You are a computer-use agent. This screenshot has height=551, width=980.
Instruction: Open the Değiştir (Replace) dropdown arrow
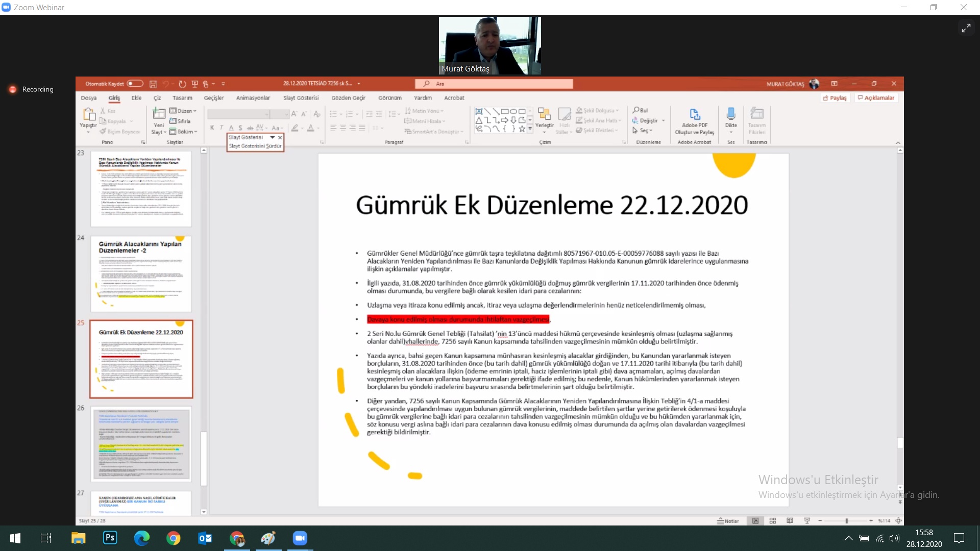pos(663,121)
